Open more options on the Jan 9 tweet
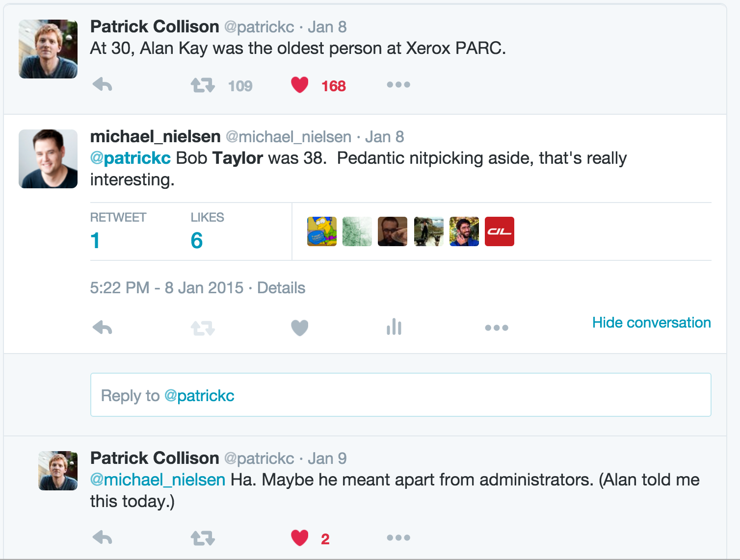This screenshot has width=740, height=560. click(398, 538)
